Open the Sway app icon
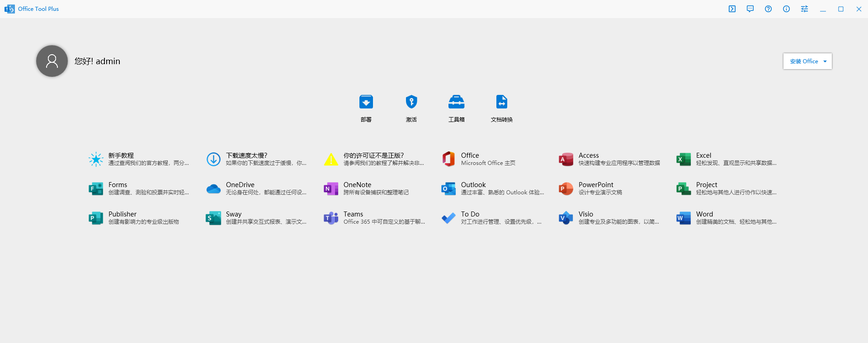868x343 pixels. [213, 218]
